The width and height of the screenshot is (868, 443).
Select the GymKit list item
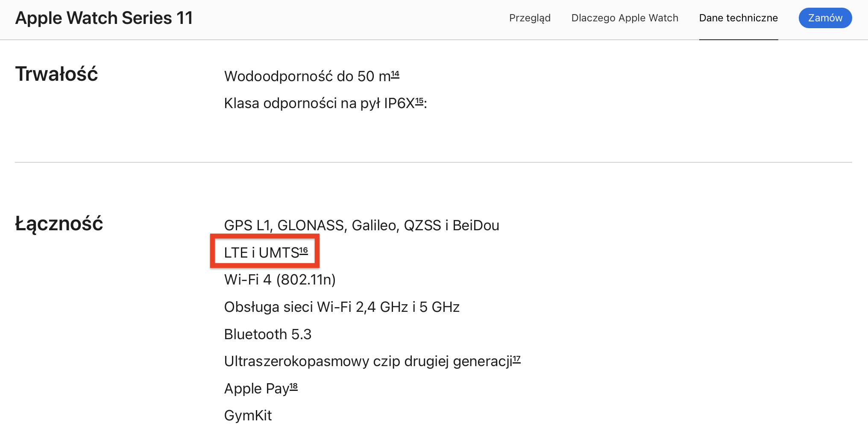(248, 415)
